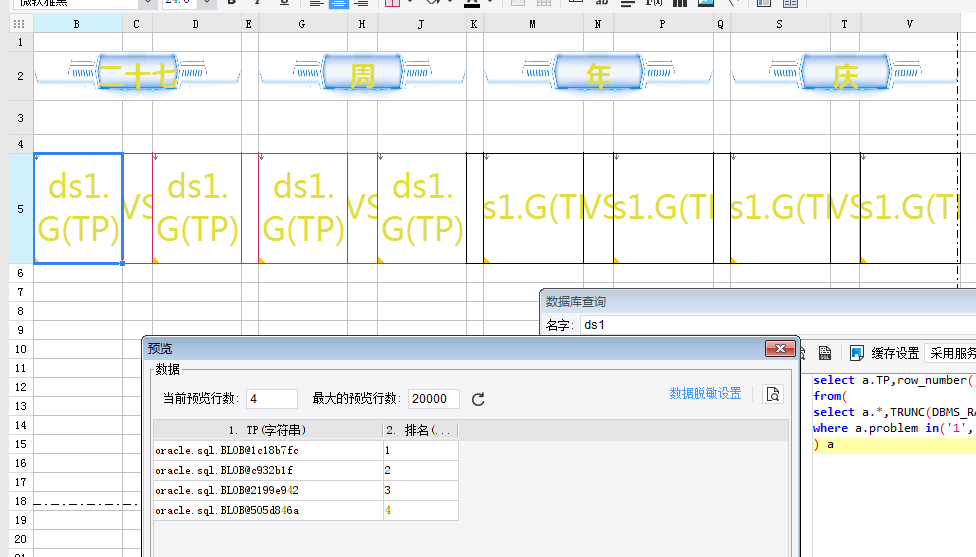Open 数据脱敏设置 link
Image resolution: width=976 pixels, height=557 pixels.
[x=705, y=393]
